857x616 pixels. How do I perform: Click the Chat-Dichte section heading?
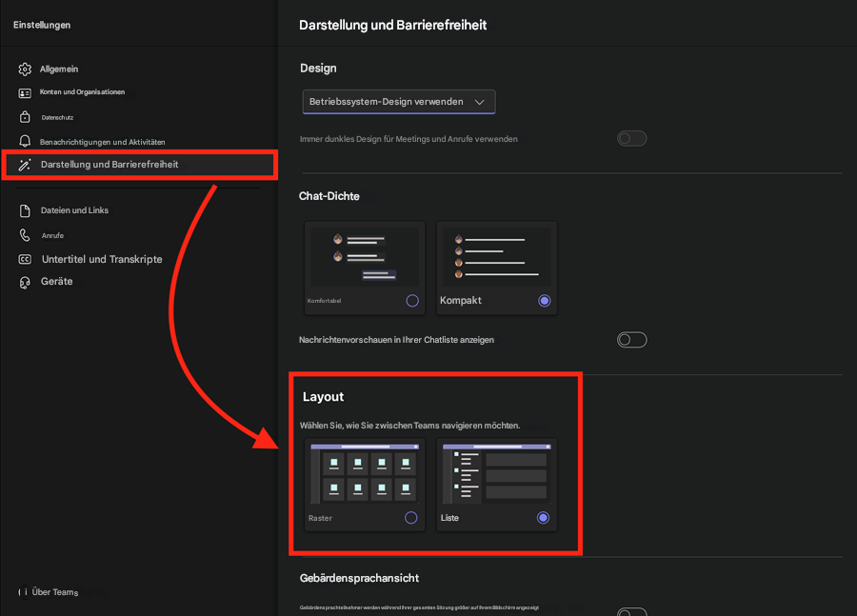[x=329, y=196]
